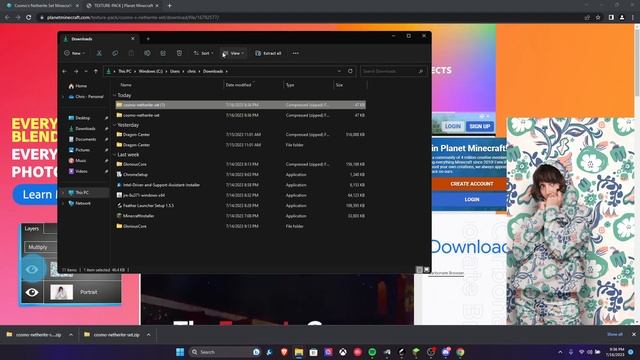The height and width of the screenshot is (360, 640).
Task: Click the Rename icon in Explorer toolbar
Action: coord(147,53)
